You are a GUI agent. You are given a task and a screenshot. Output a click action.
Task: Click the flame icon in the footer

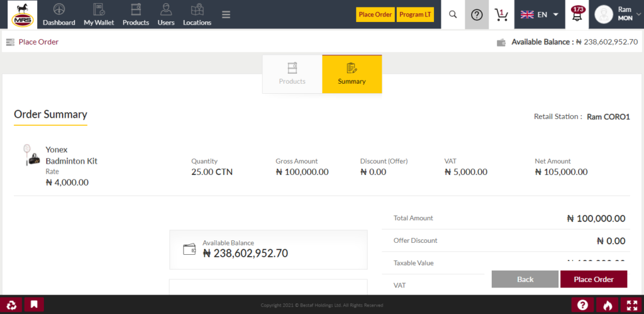click(x=608, y=305)
